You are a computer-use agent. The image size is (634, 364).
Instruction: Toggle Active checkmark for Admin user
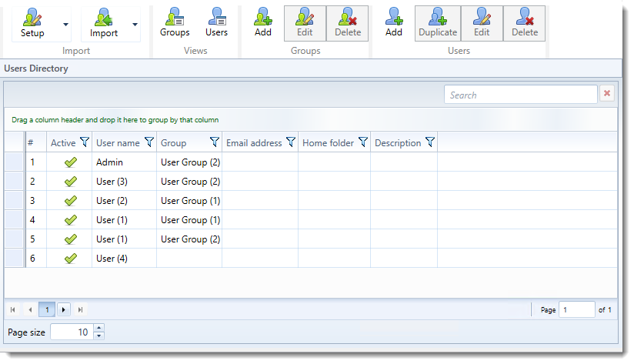(x=70, y=162)
